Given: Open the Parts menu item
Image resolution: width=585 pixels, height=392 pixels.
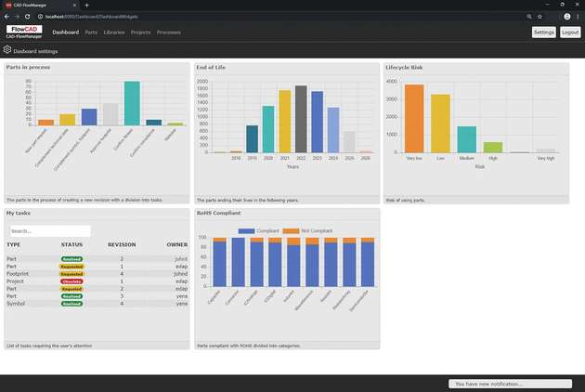Looking at the screenshot, I should click(91, 33).
